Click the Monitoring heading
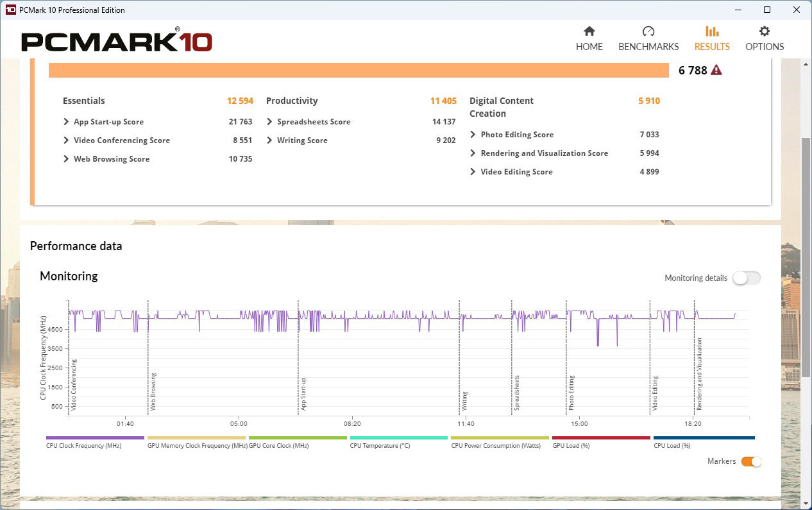The image size is (812, 510). (x=69, y=276)
